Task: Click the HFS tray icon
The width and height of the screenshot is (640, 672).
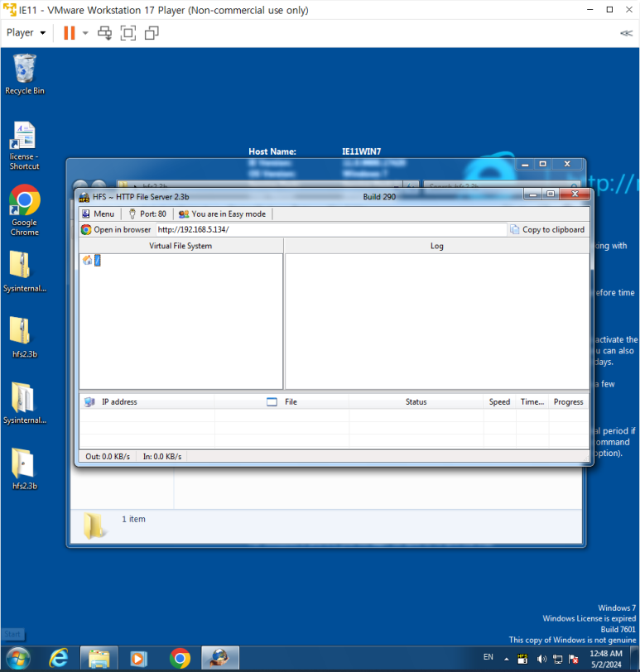Action: (x=522, y=659)
